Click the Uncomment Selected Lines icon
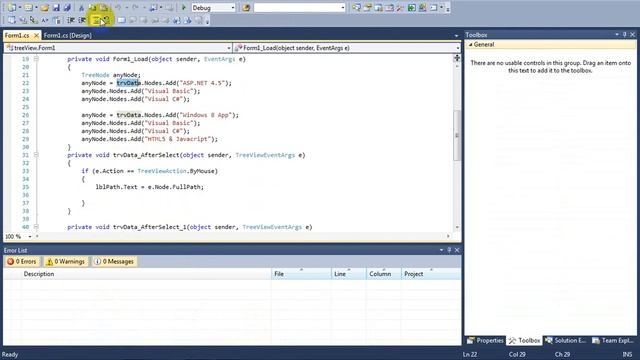 tap(107, 20)
